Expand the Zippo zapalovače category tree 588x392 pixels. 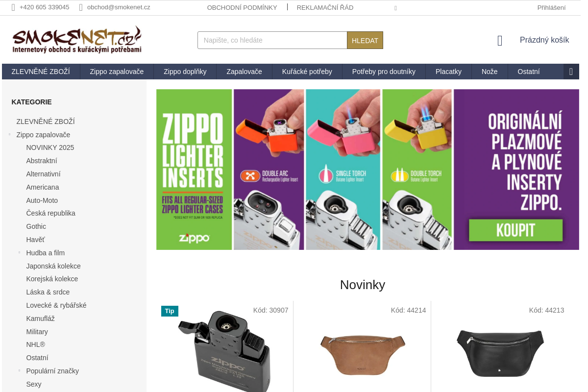pos(9,134)
